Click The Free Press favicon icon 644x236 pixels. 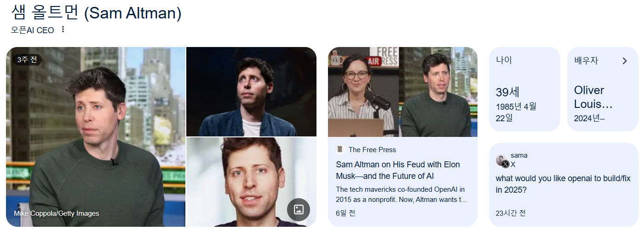tap(340, 149)
